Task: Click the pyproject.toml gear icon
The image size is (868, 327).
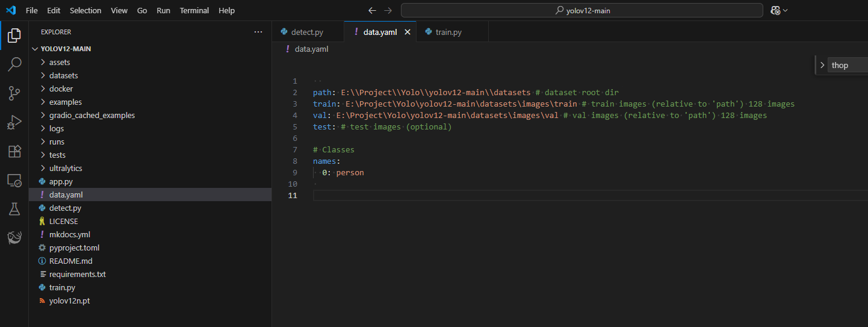Action: (x=42, y=248)
